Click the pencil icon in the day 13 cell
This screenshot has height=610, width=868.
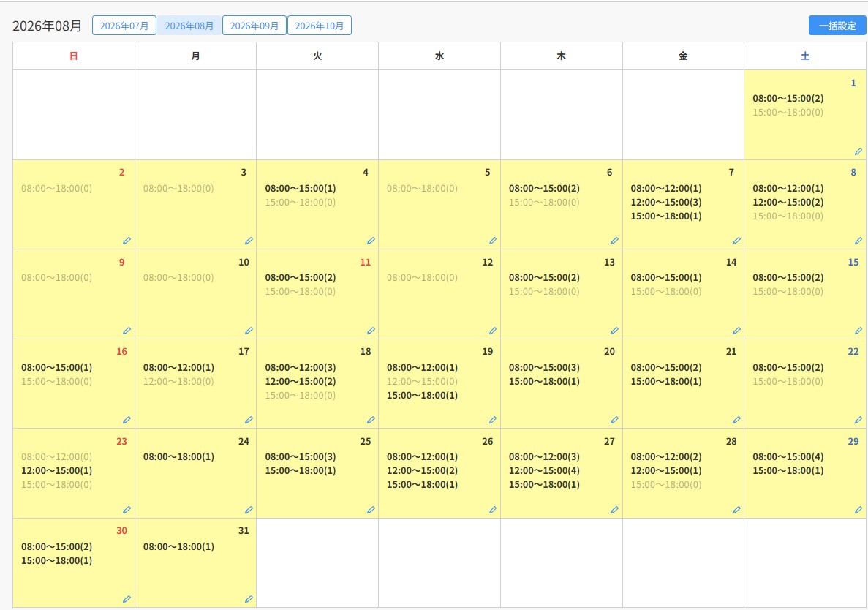tap(614, 331)
